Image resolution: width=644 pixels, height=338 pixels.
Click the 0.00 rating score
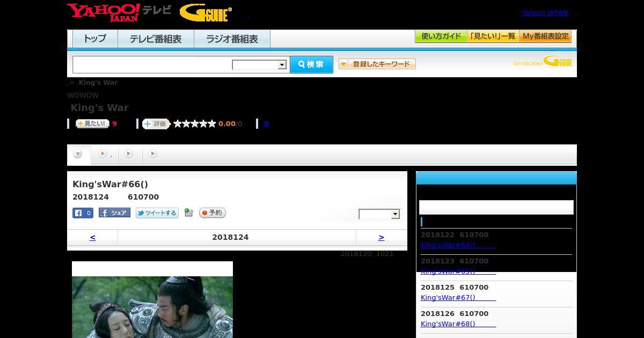[227, 124]
